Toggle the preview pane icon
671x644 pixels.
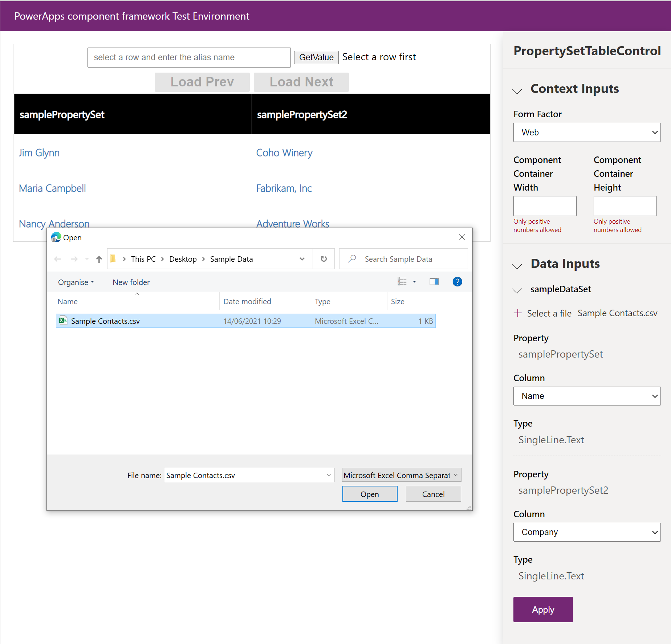click(x=434, y=282)
